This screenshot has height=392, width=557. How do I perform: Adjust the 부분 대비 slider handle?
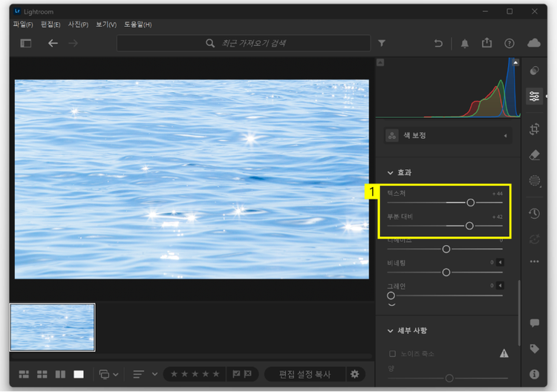point(469,226)
